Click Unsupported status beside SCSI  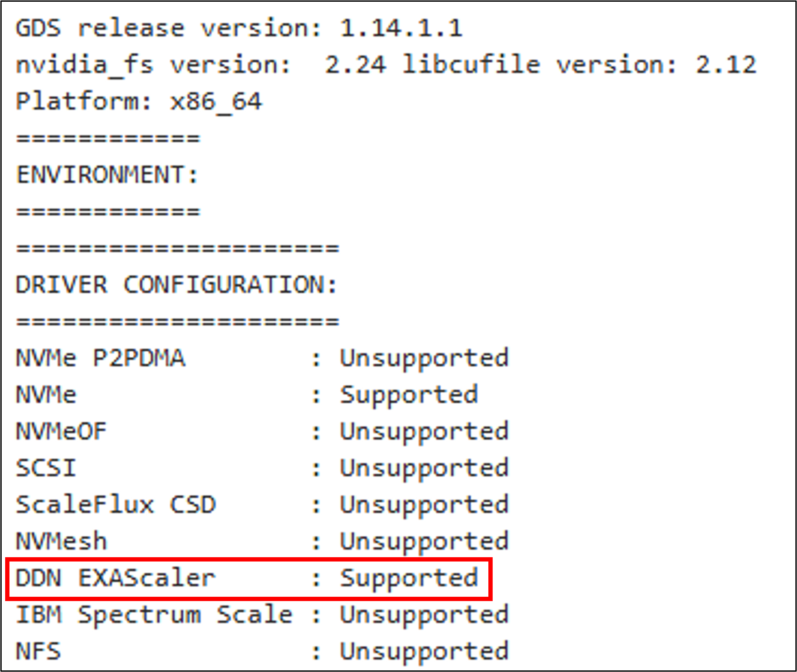pyautogui.click(x=424, y=468)
